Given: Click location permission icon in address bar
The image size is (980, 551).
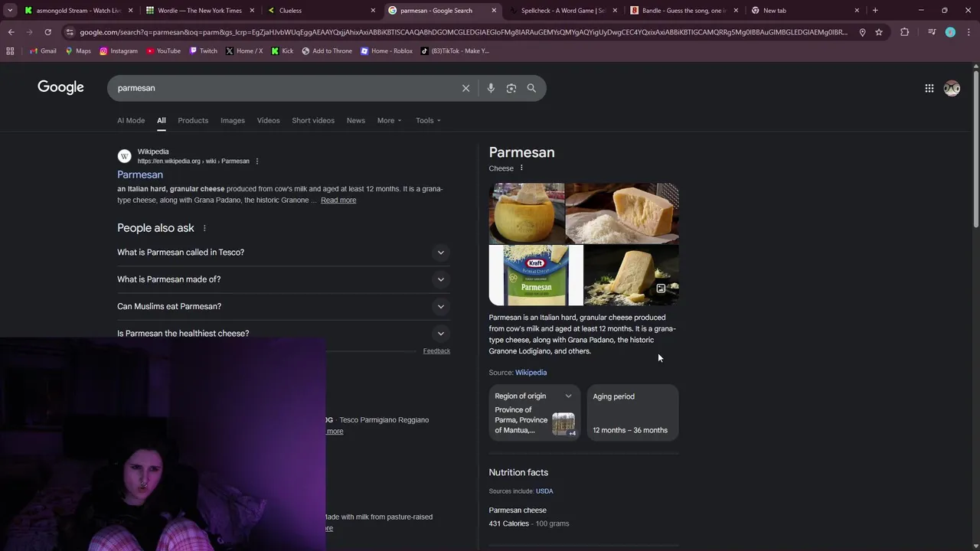Looking at the screenshot, I should click(x=862, y=32).
